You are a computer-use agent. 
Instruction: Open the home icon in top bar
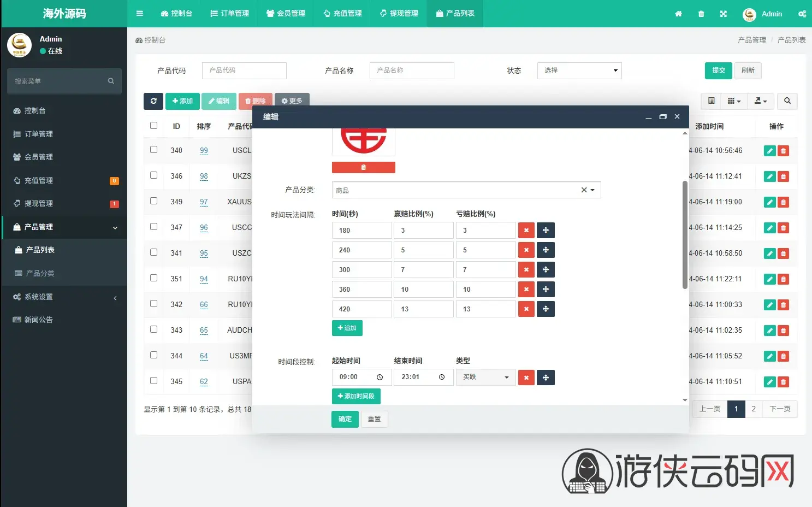click(678, 14)
